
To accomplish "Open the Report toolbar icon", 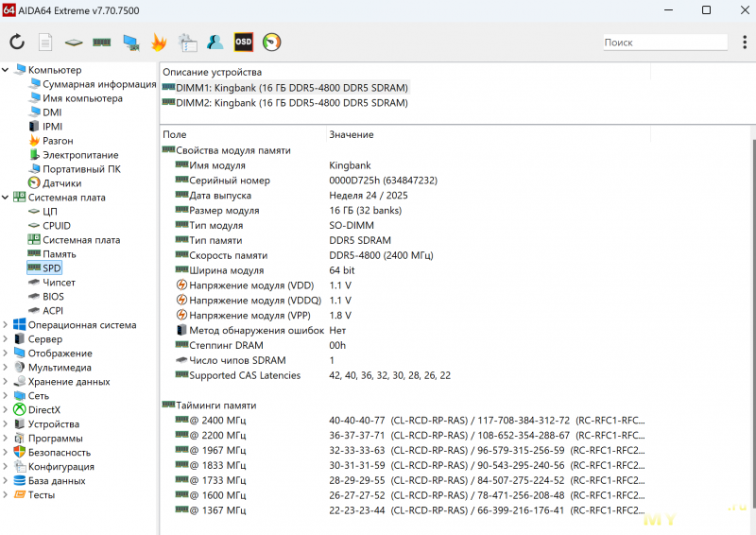I will tap(45, 42).
